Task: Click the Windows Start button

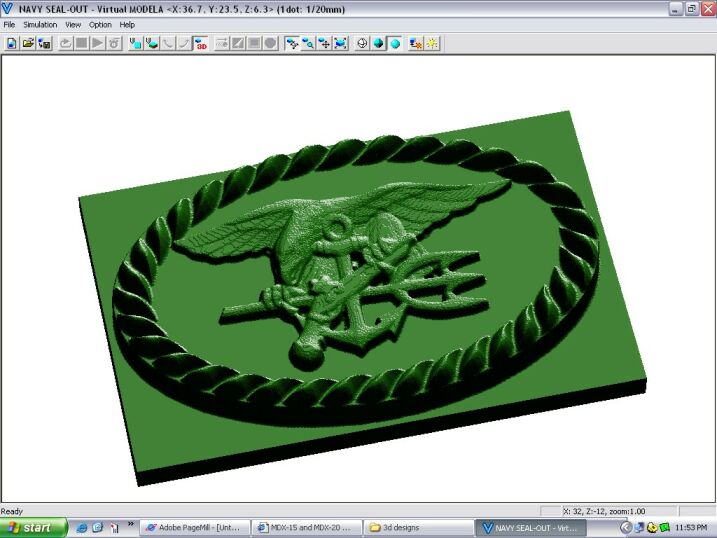Action: (33, 527)
